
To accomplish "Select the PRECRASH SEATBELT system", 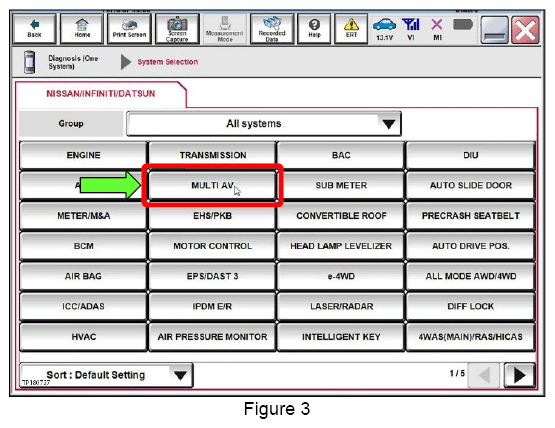I will 470,216.
